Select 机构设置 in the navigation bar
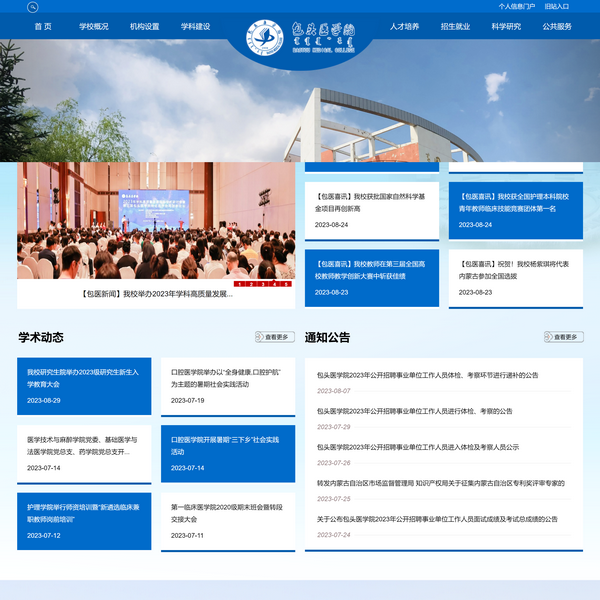Screen dimensions: 600x600 point(144,27)
